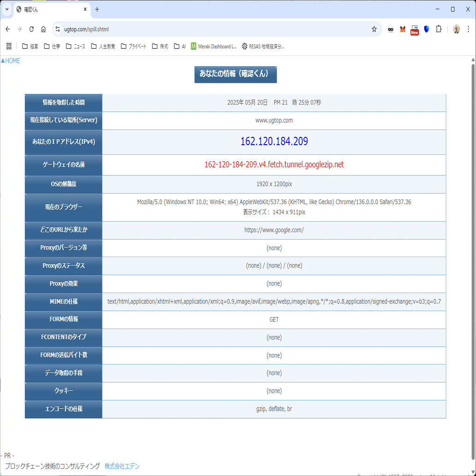Open the Chrome profile avatar
This screenshot has height=476, width=476.
pyautogui.click(x=456, y=29)
